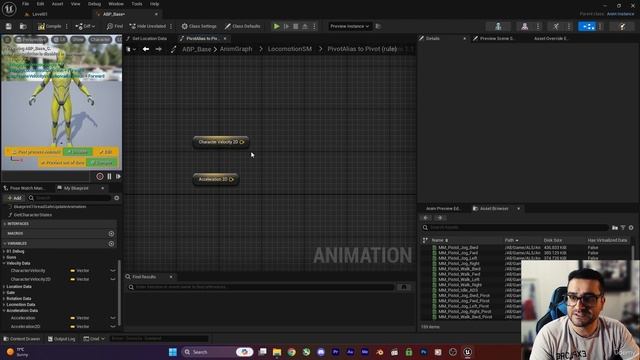Toggle visibility of the Acceleration2D variable
640x360 pixels.
click(x=113, y=327)
